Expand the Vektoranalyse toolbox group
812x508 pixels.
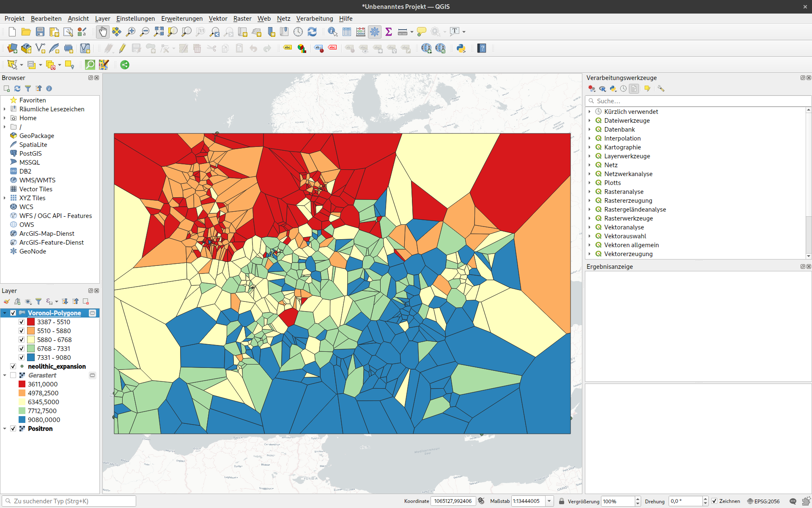pos(590,227)
